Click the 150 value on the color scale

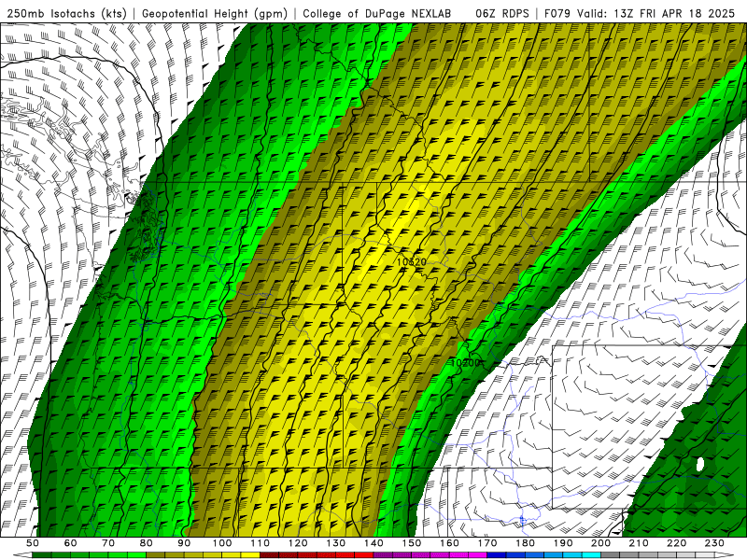[412, 543]
